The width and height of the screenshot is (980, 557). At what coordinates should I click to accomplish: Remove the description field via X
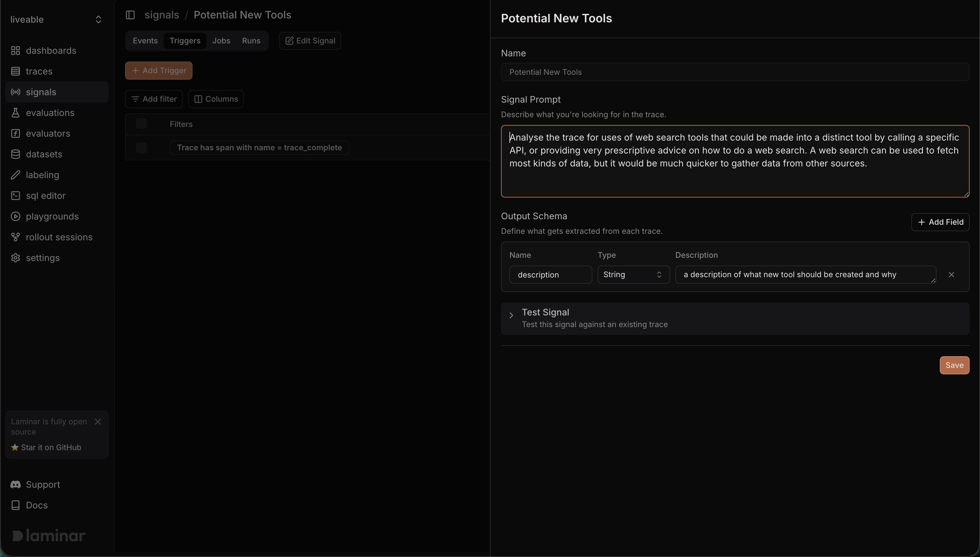[951, 275]
